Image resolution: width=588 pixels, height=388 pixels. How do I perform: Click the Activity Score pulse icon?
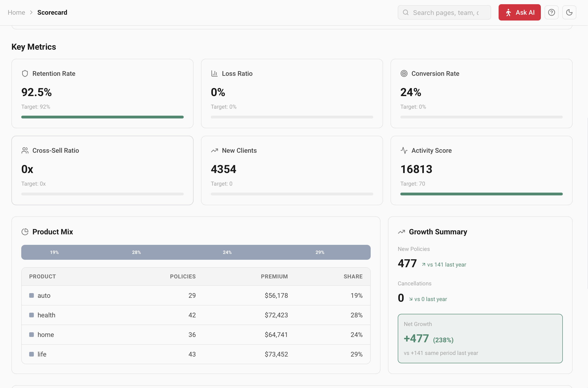pyautogui.click(x=404, y=150)
